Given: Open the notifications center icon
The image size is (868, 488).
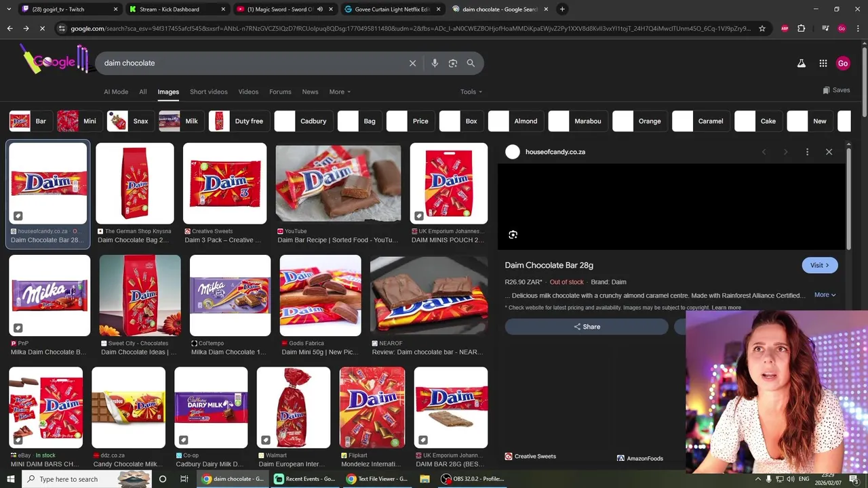Looking at the screenshot, I should [854, 479].
